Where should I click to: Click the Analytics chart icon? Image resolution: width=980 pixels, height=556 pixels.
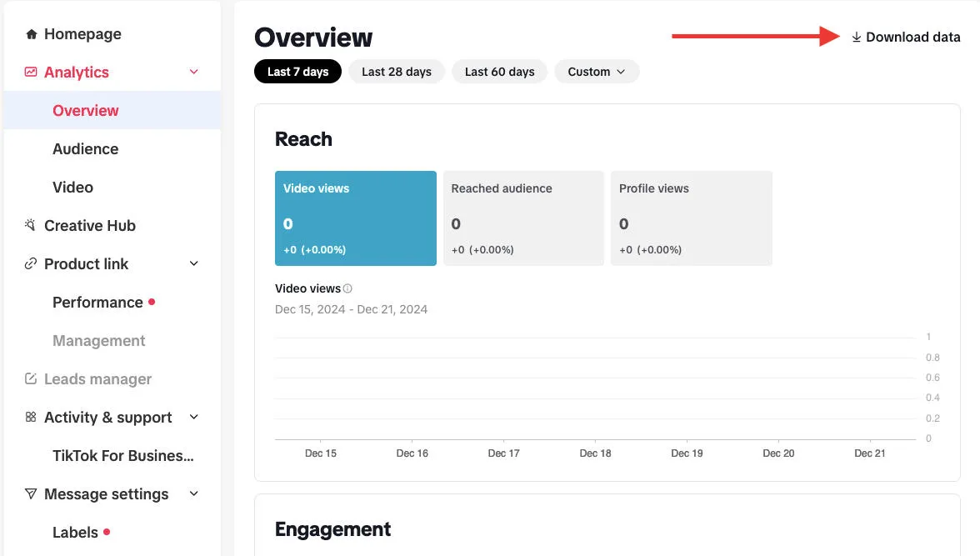(31, 73)
